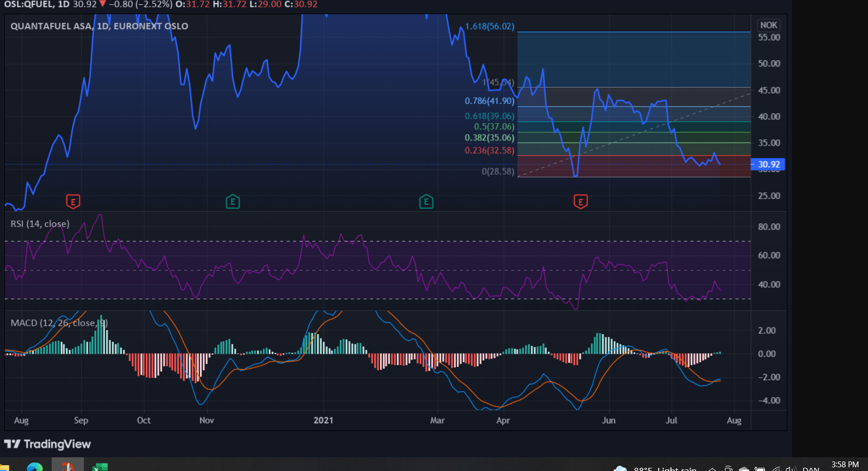This screenshot has width=868, height=471.
Task: Click the red earnings marker near May
Action: (580, 201)
